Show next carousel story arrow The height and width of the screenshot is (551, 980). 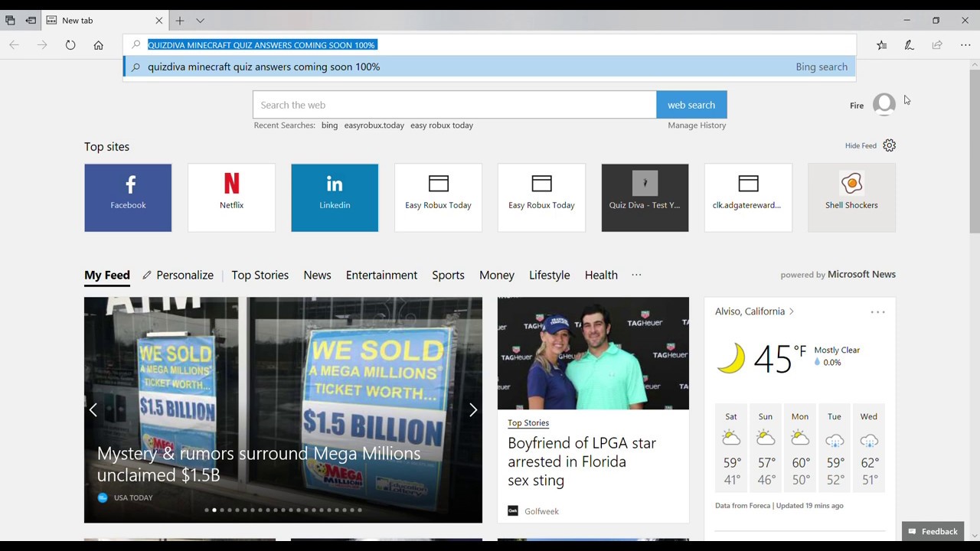click(473, 410)
